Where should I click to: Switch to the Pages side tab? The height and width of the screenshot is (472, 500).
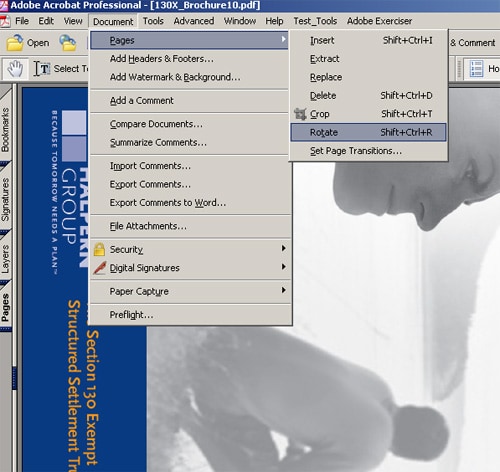click(6, 307)
